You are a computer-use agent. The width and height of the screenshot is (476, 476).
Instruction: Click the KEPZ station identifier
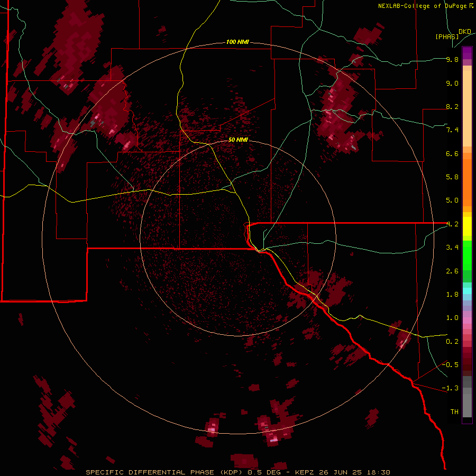(x=307, y=472)
